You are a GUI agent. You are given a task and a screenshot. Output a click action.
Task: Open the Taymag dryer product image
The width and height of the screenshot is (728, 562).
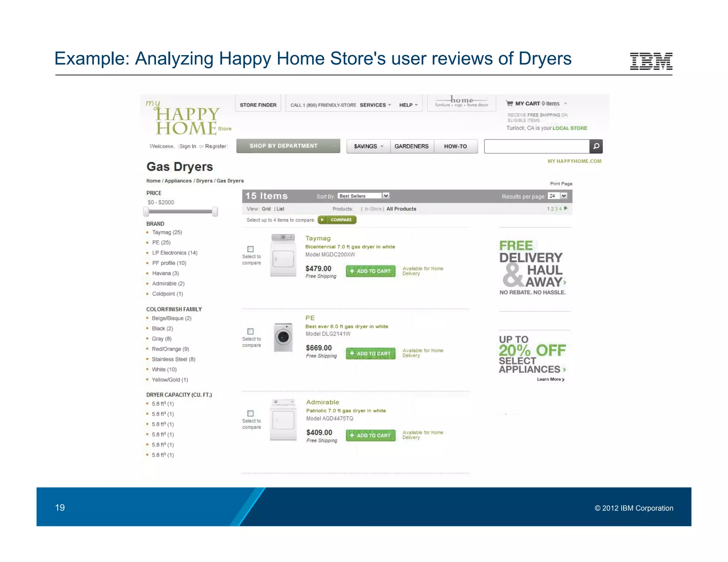283,255
